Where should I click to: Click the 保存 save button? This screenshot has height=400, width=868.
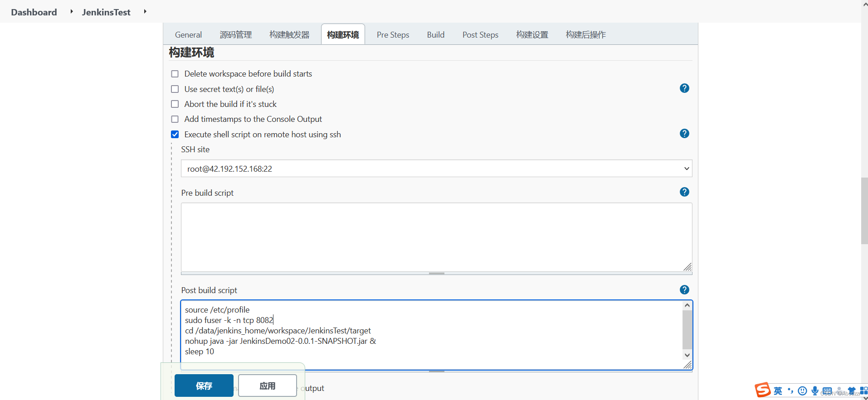(204, 386)
